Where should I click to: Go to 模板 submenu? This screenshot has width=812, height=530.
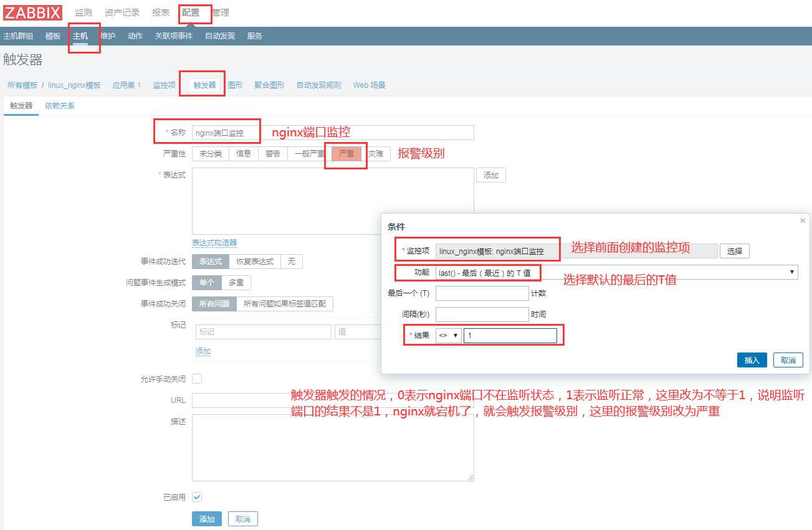[x=53, y=36]
